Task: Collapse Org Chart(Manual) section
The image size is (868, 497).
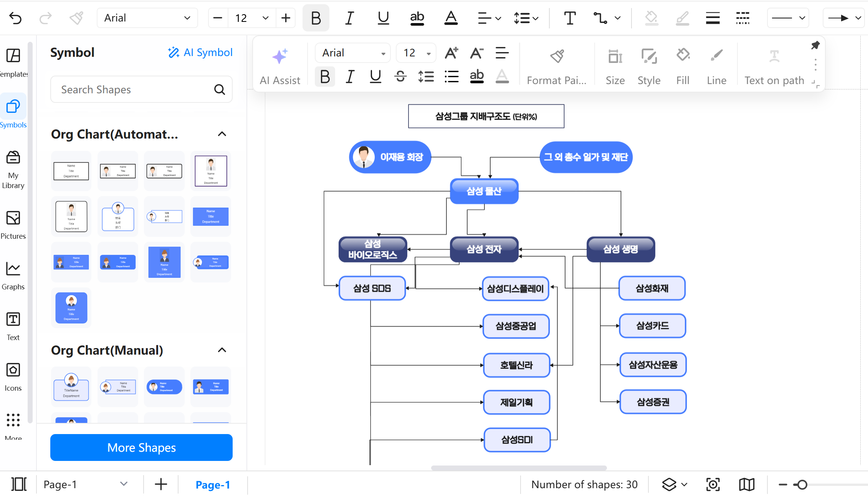Action: [222, 350]
